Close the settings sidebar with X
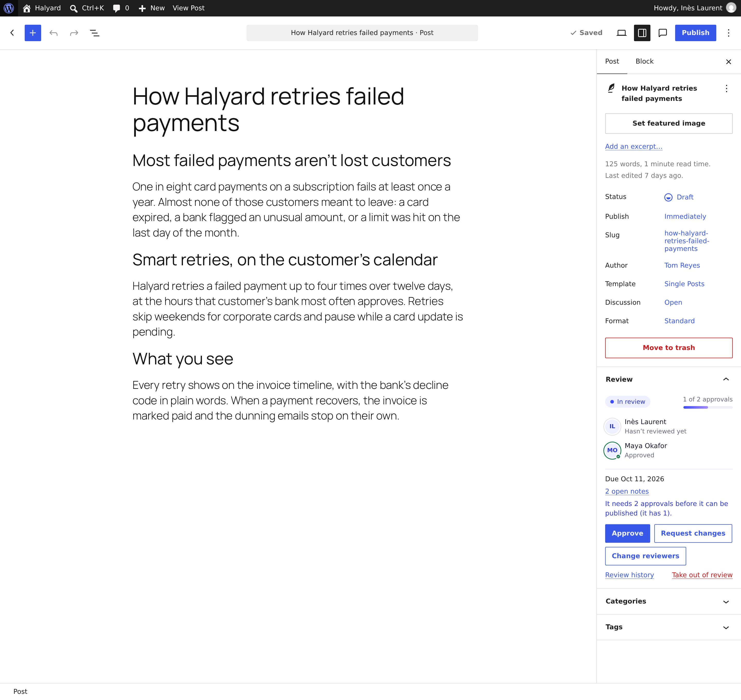 coord(728,62)
